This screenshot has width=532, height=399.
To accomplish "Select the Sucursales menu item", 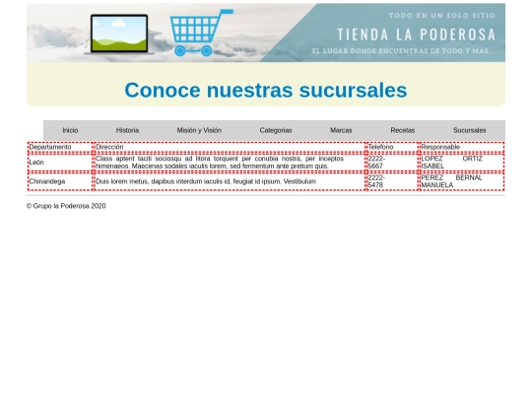I will click(x=470, y=130).
